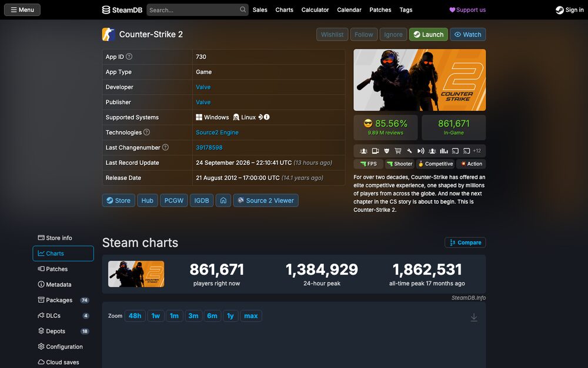Click the VAC shield category icon
The width and height of the screenshot is (588, 368).
387,151
